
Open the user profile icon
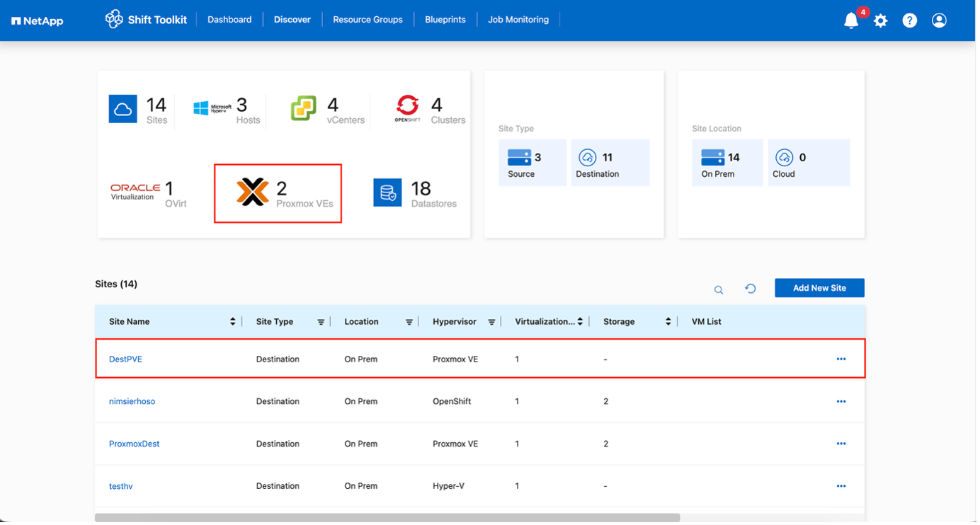point(939,21)
